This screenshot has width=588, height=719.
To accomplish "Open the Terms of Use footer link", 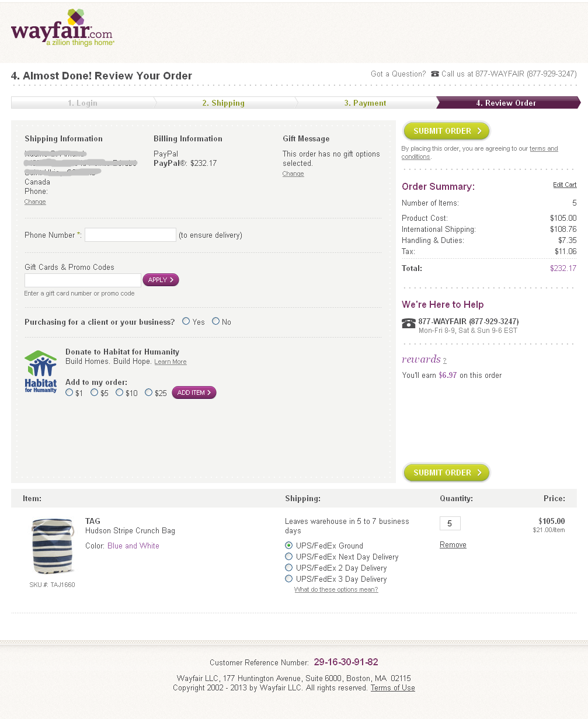I will (x=393, y=688).
